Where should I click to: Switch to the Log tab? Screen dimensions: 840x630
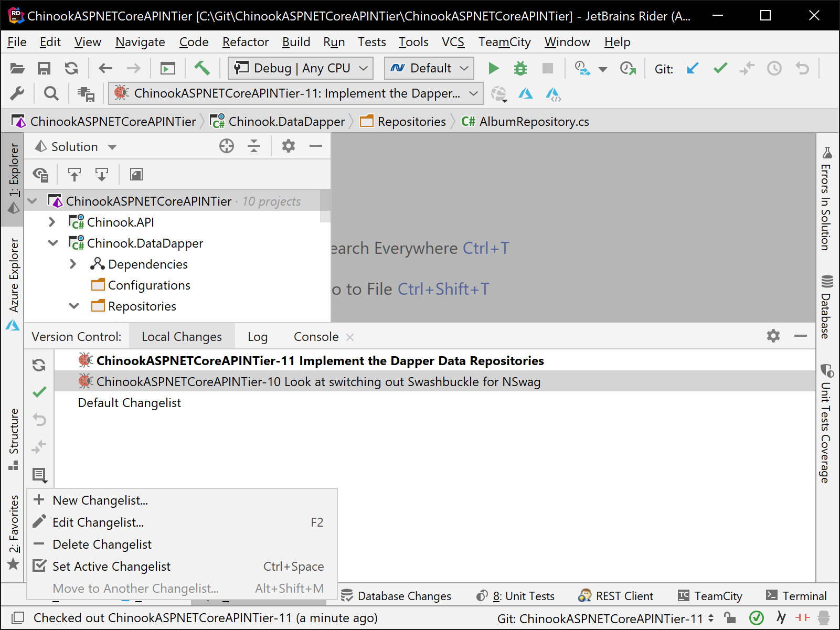tap(258, 337)
